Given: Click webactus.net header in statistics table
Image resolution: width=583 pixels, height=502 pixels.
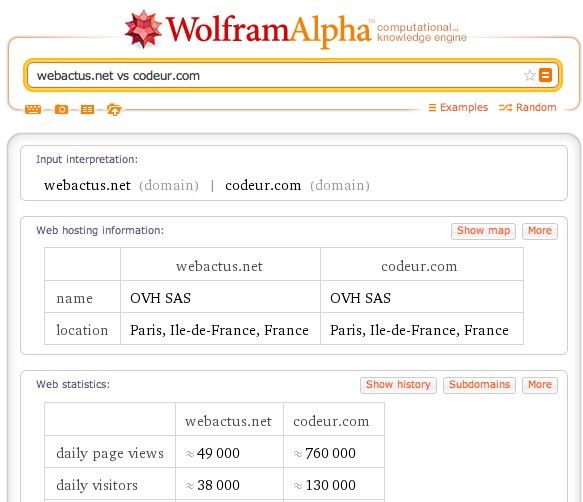Looking at the screenshot, I should pos(228,421).
